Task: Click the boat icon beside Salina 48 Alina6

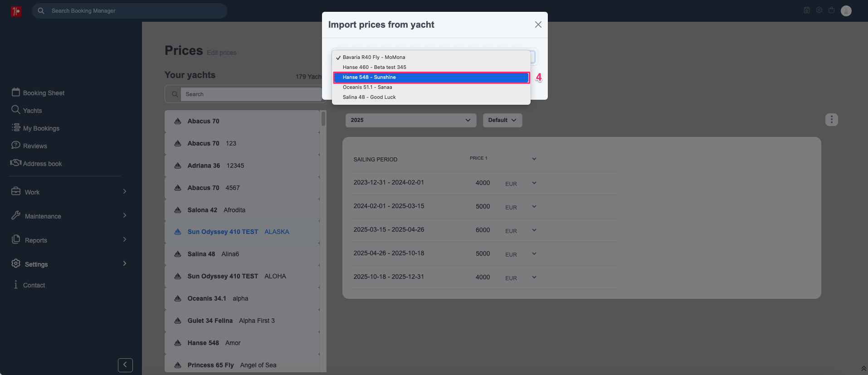Action: 178,254
